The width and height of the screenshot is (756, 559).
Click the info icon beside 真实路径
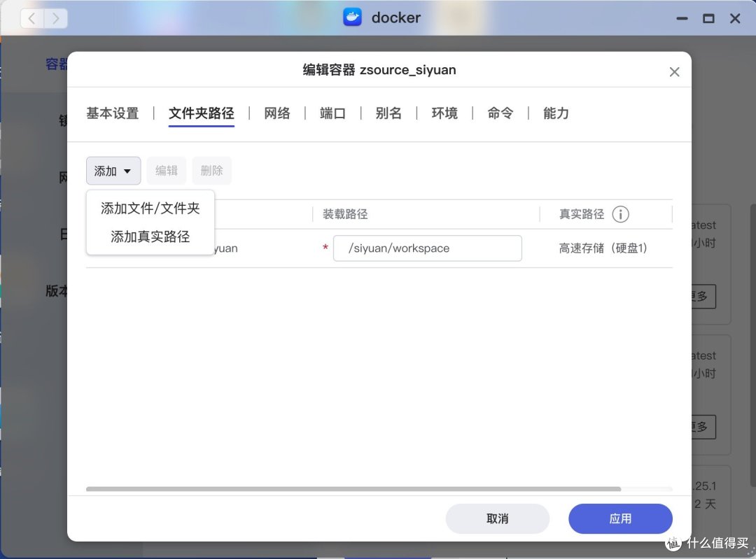620,215
